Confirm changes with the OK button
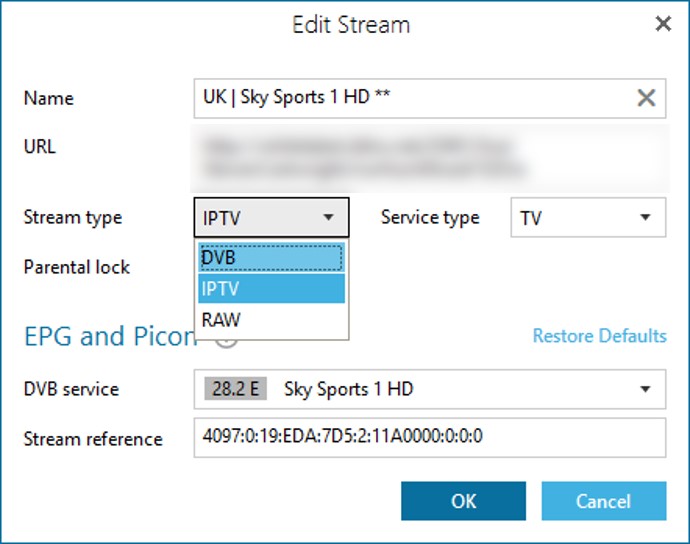 pyautogui.click(x=463, y=501)
